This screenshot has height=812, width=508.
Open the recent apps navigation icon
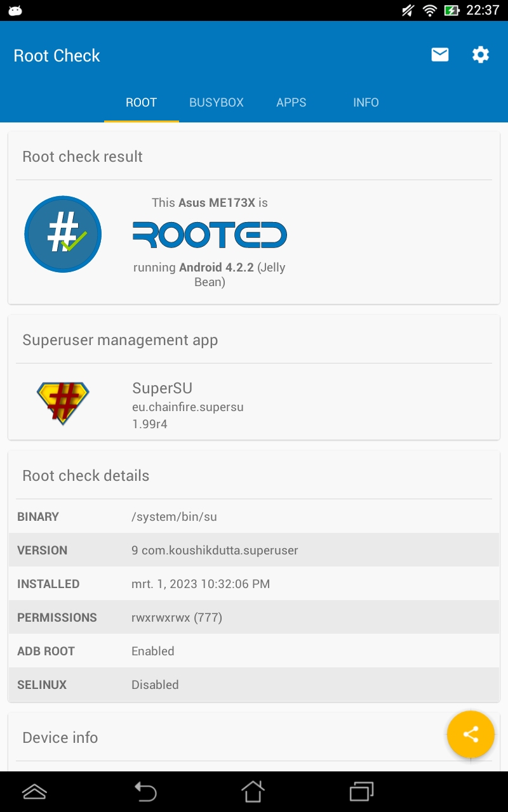[362, 792]
